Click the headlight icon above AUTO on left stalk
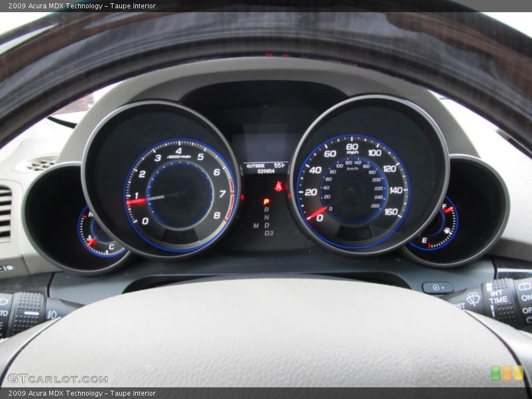 coord(3,301)
